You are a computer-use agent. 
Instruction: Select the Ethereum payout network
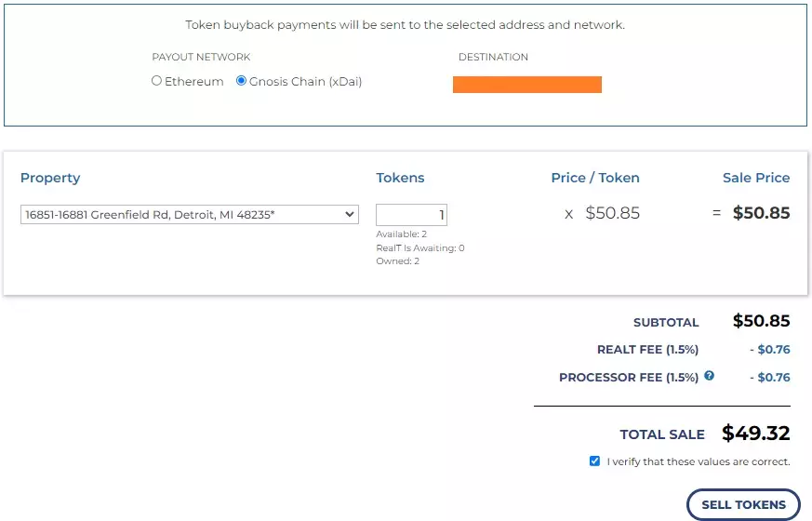(x=157, y=81)
